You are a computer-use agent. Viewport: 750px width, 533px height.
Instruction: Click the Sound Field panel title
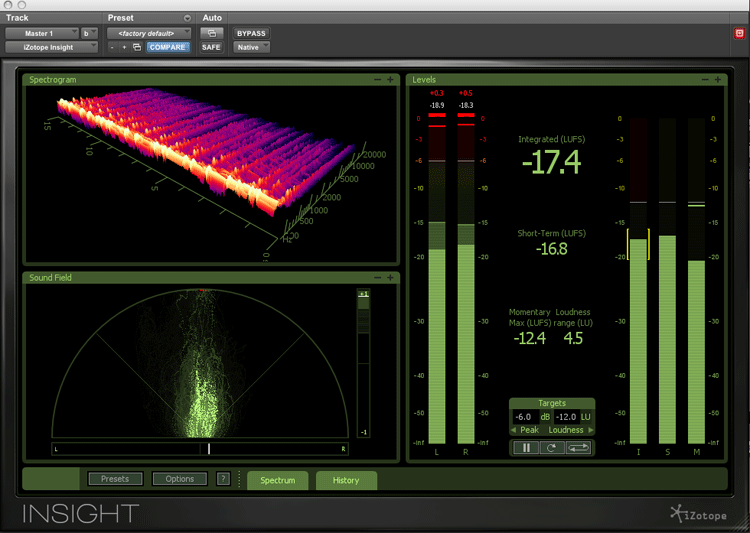(50, 278)
